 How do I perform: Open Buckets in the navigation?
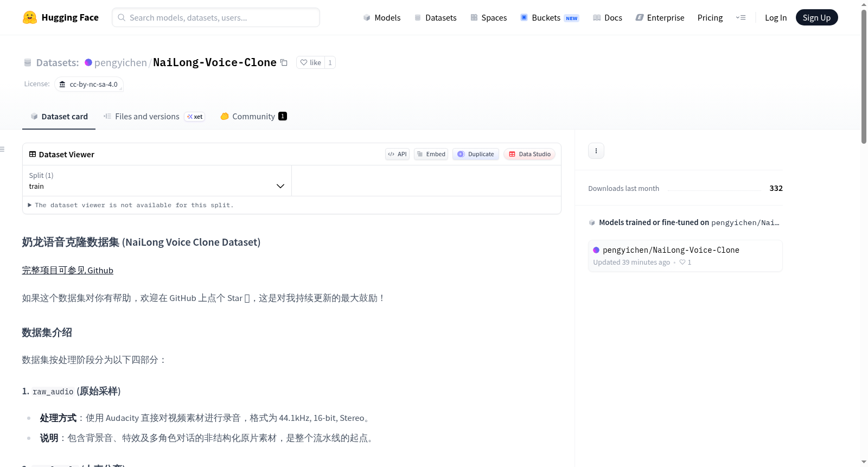click(550, 18)
